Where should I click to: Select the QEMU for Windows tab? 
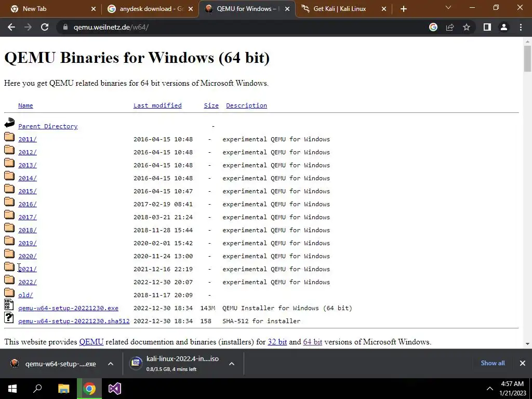coord(248,9)
